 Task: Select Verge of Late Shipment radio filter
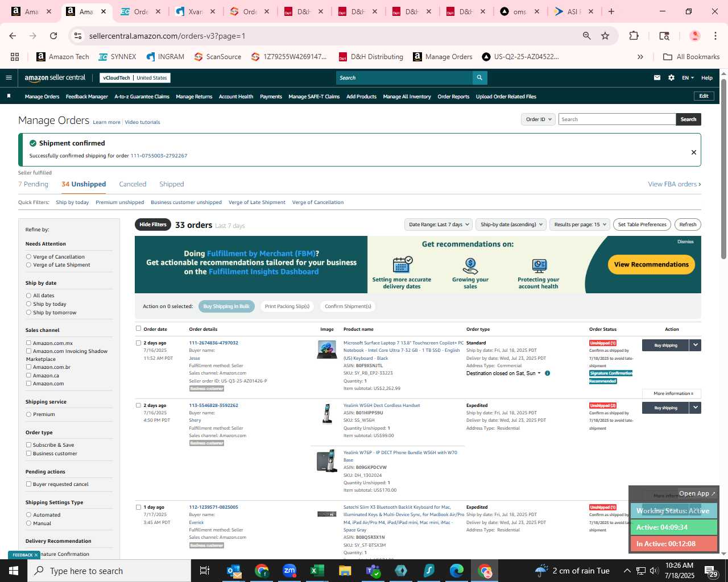pos(28,265)
